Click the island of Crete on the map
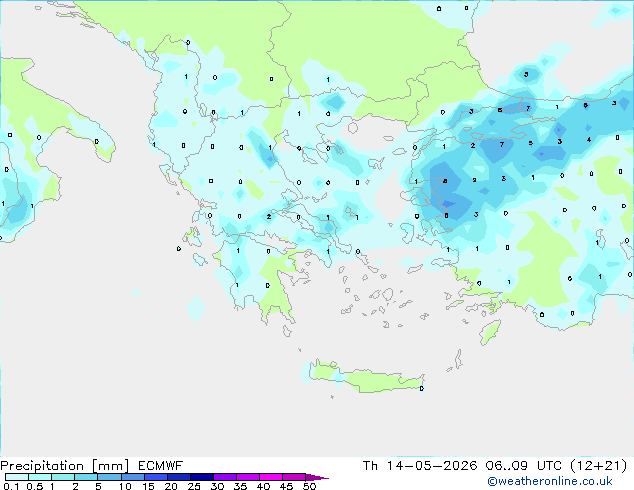 [x=368, y=378]
